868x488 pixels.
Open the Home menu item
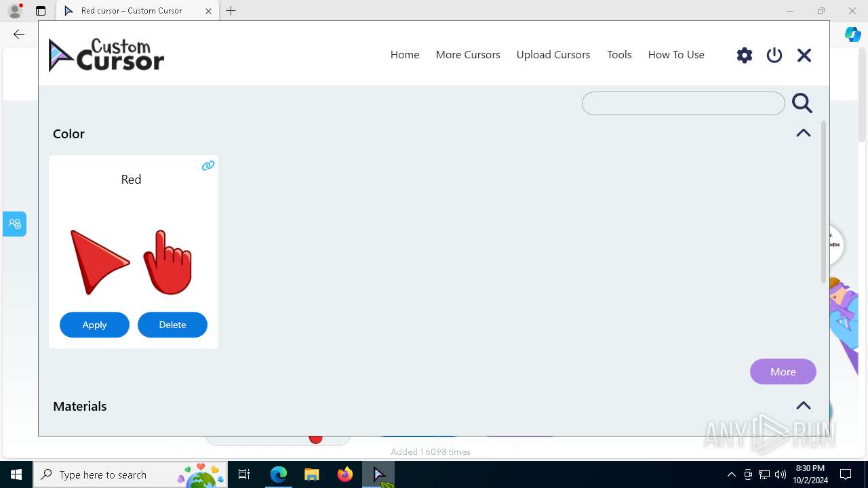[x=405, y=54]
